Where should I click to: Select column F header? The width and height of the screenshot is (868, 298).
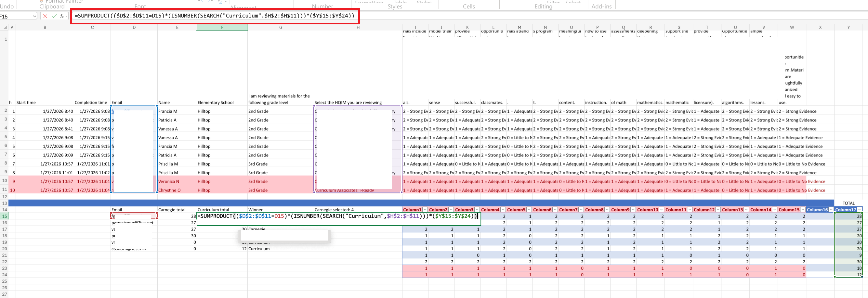[222, 27]
